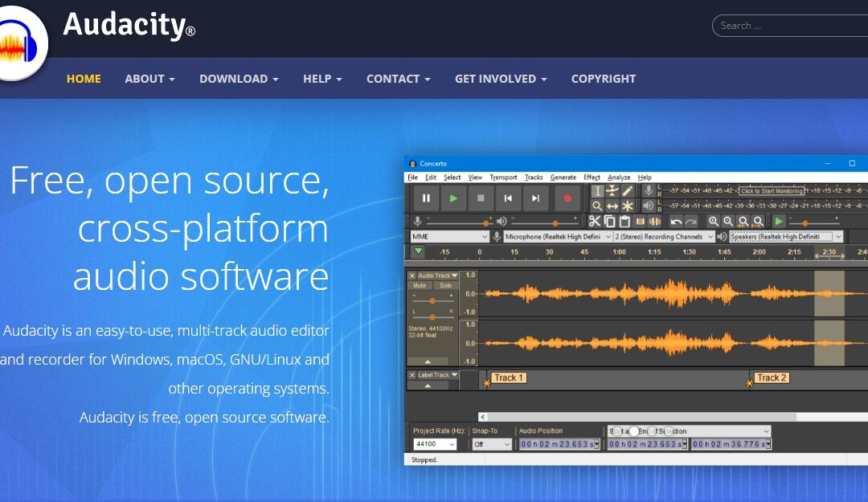Click the Undo arrow icon
Screen dimensions: 868x502
pos(676,222)
